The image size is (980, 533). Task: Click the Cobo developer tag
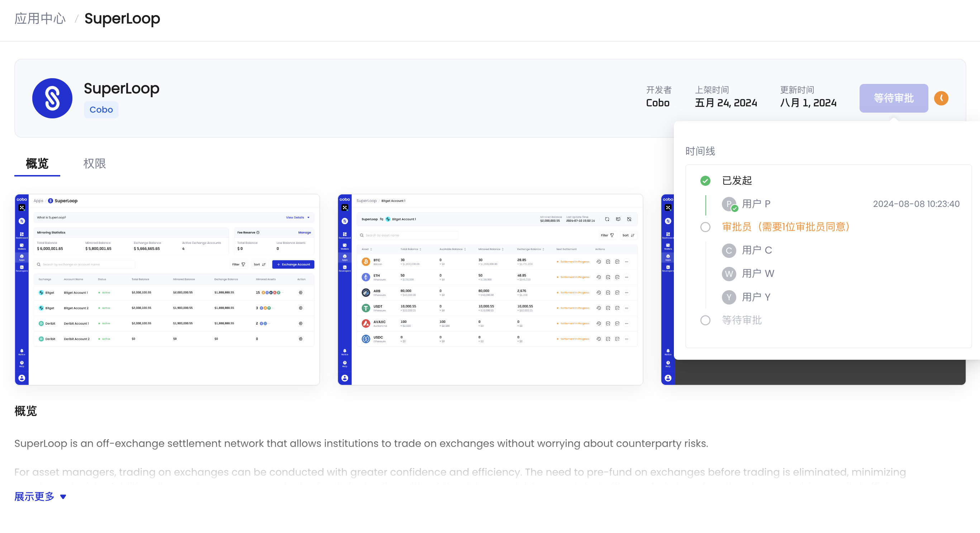[x=101, y=110]
